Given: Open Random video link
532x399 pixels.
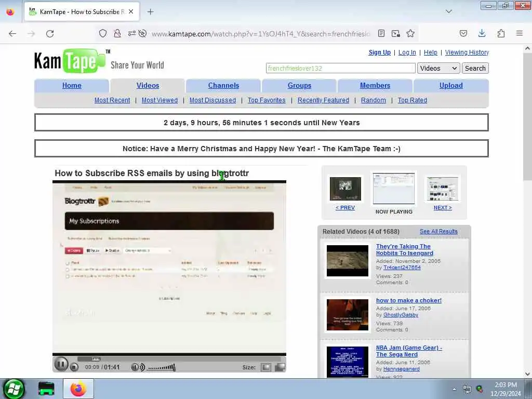Looking at the screenshot, I should coord(373,100).
